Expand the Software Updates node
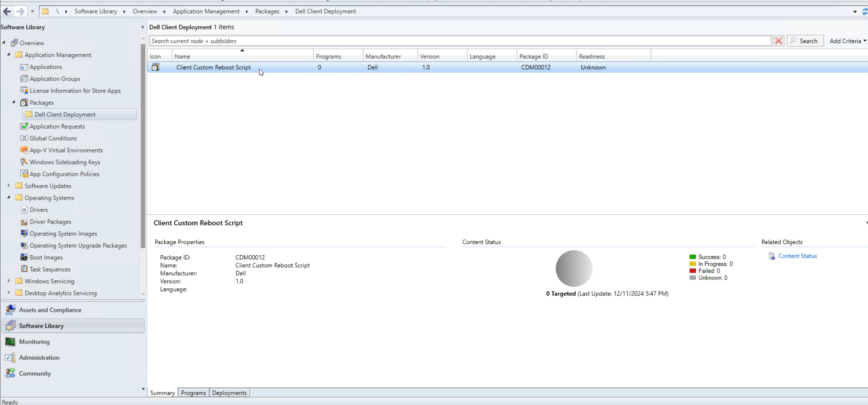 (9, 185)
